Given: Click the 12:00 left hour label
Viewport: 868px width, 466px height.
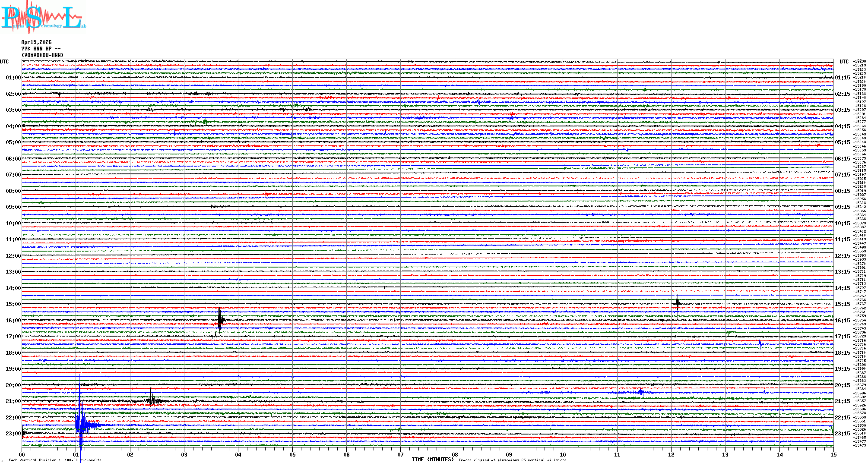Looking at the screenshot, I should [13, 256].
